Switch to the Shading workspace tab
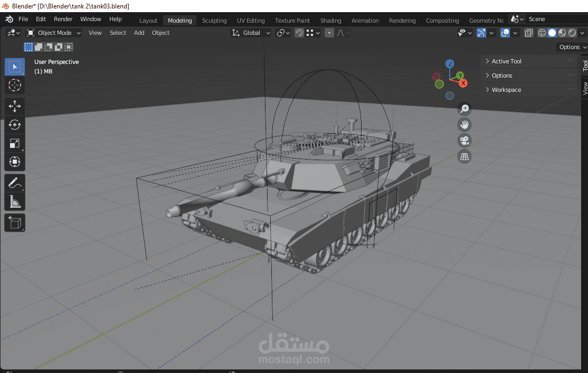This screenshot has width=588, height=373. [x=331, y=21]
